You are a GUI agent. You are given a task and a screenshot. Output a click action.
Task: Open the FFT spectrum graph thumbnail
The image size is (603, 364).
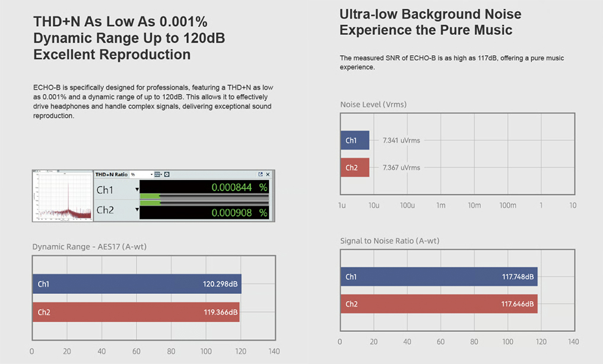[63, 196]
